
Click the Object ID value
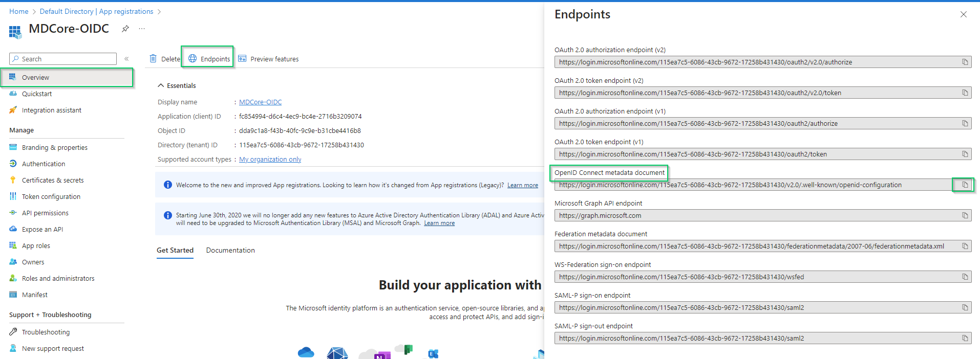tap(300, 130)
